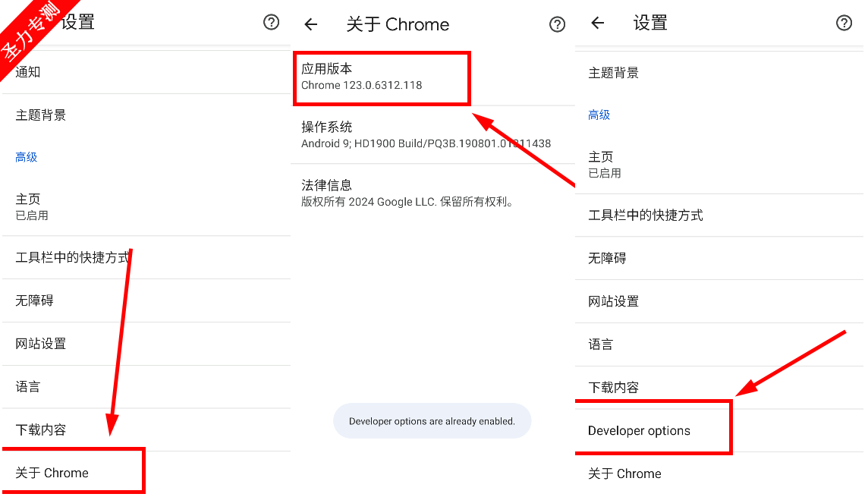Open 无障碍 in right Settings panel
The image size is (868, 497).
[719, 259]
